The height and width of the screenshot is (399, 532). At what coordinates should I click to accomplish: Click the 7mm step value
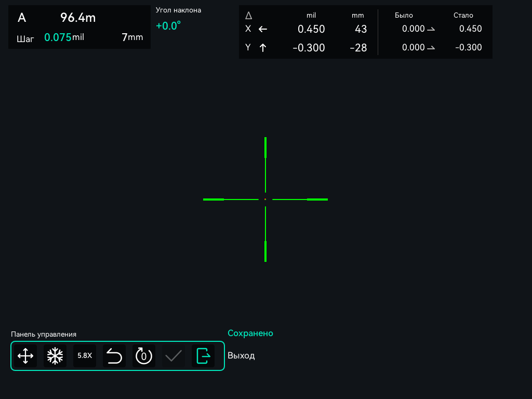tap(132, 37)
